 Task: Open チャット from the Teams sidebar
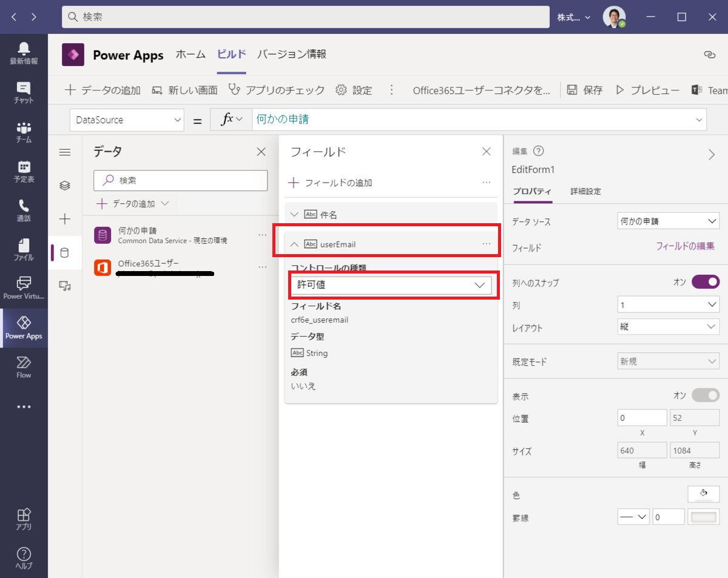click(x=24, y=91)
